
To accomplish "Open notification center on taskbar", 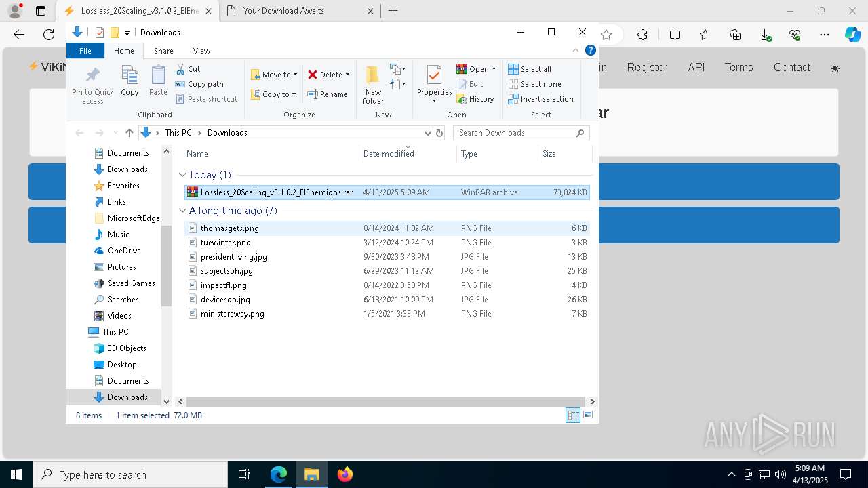I will (x=846, y=474).
